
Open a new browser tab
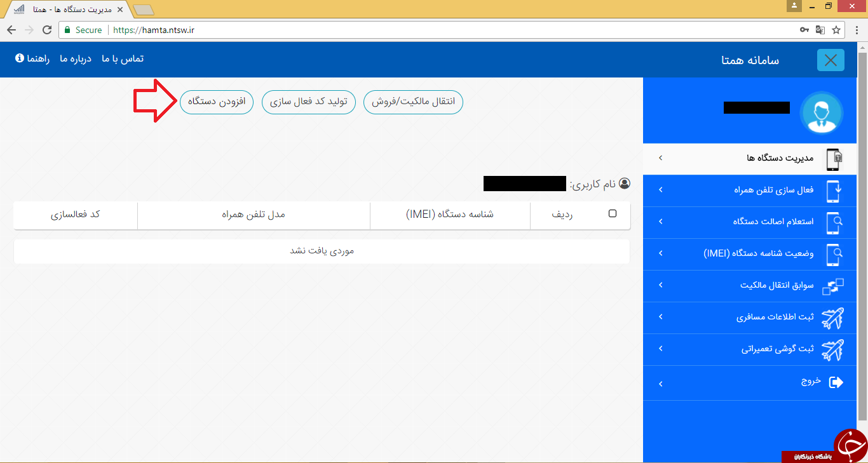(144, 10)
